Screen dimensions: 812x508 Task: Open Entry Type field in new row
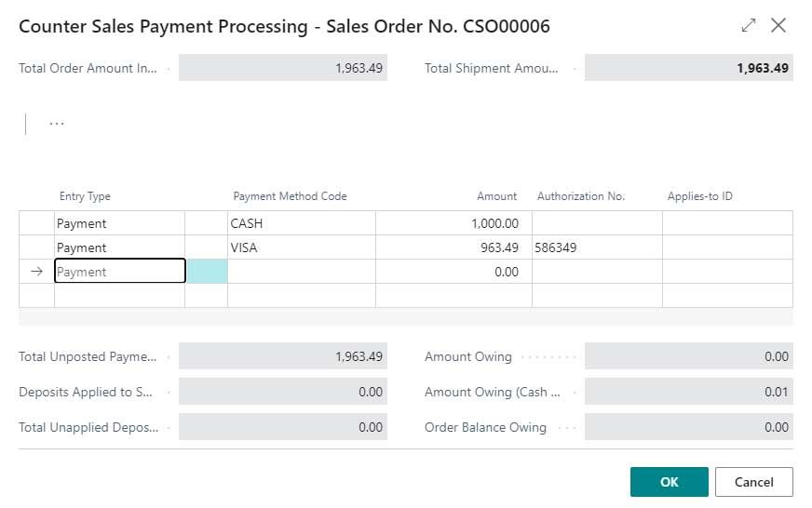(119, 272)
